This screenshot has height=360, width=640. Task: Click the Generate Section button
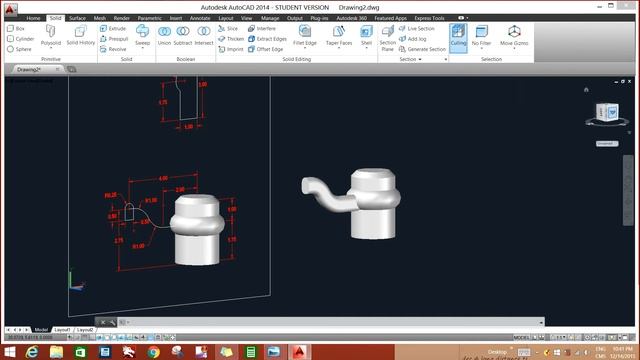point(422,49)
